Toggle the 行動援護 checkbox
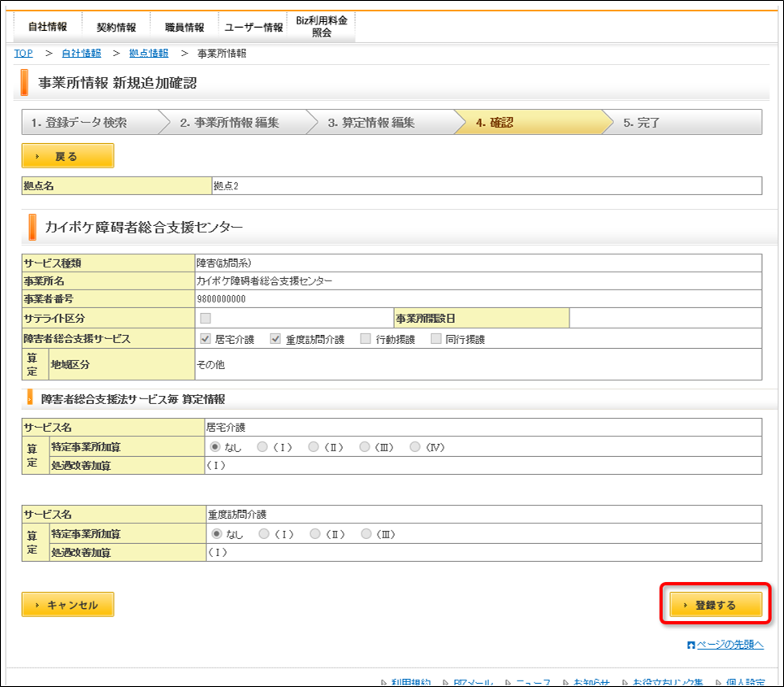784x687 pixels. [x=366, y=339]
